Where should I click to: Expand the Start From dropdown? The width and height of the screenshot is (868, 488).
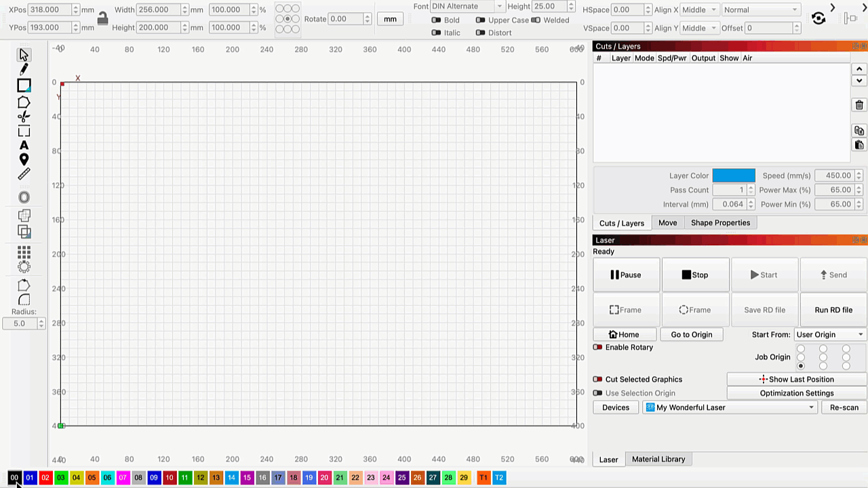(830, 334)
